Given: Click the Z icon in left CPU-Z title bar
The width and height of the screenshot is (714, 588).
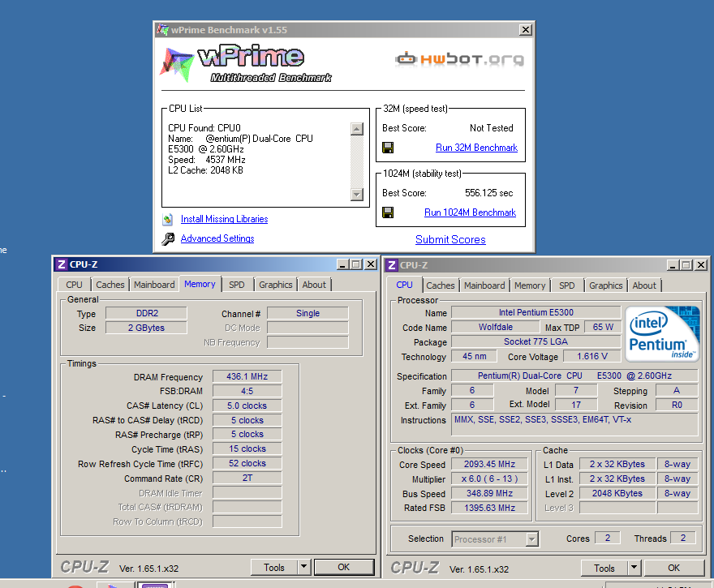Looking at the screenshot, I should click(62, 264).
